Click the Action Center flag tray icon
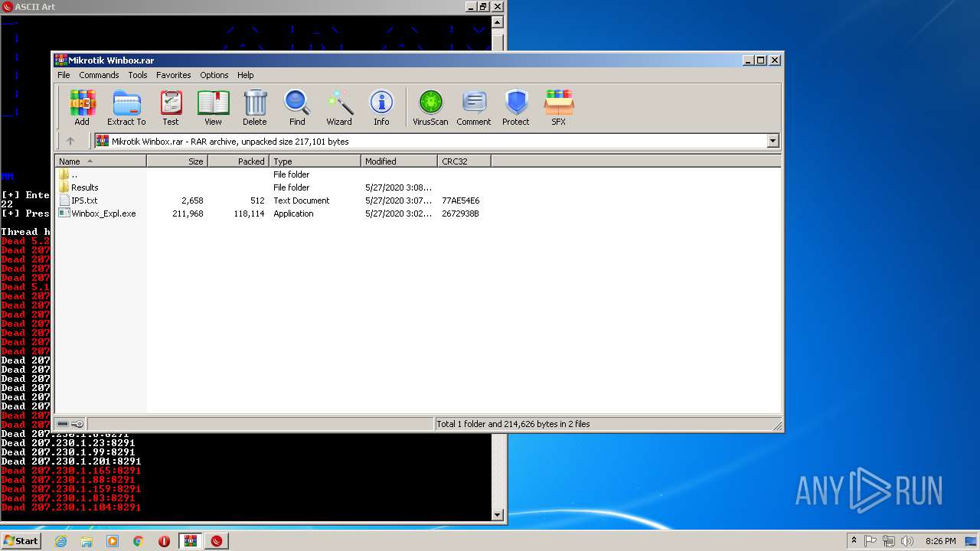 coord(871,541)
